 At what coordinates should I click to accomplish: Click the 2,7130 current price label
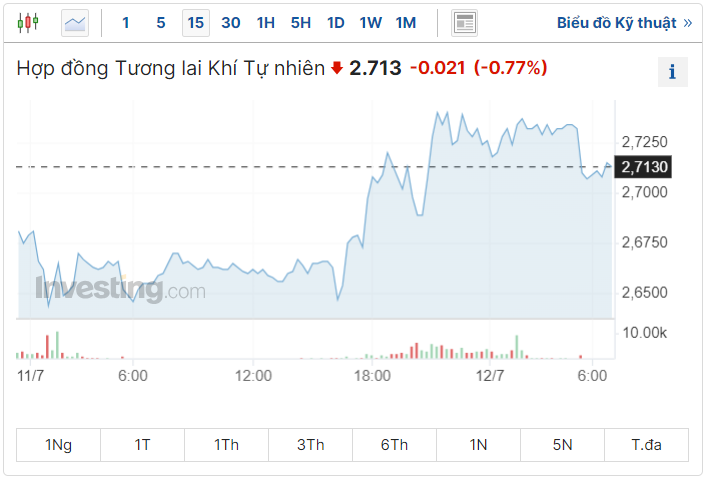tap(645, 167)
